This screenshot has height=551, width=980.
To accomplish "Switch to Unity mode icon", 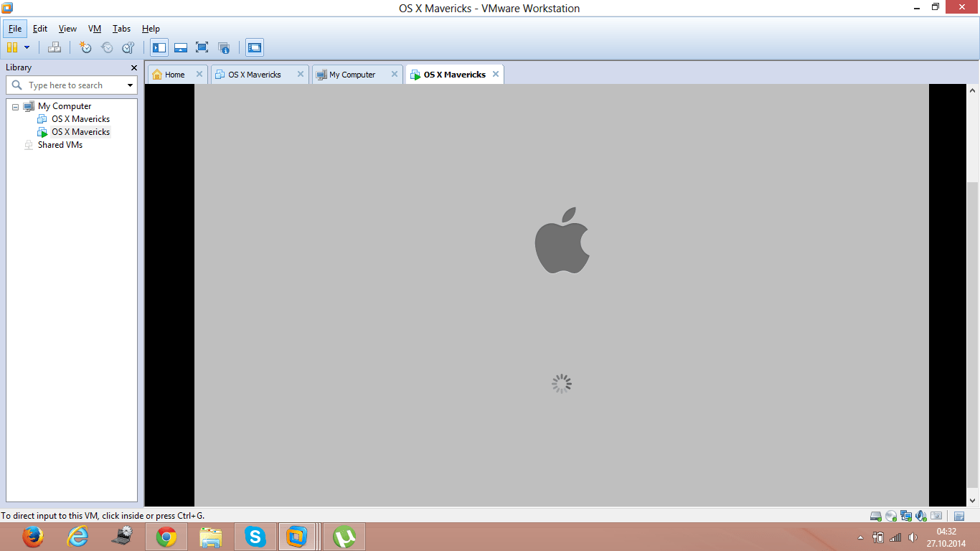I will pos(224,47).
